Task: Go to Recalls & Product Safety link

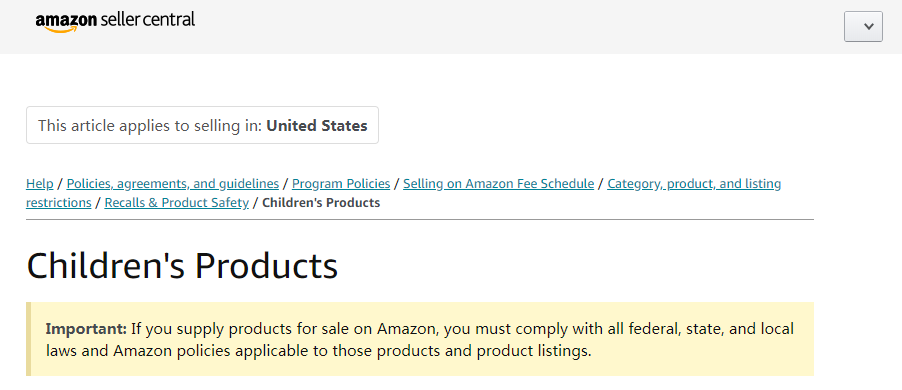Action: click(x=177, y=202)
